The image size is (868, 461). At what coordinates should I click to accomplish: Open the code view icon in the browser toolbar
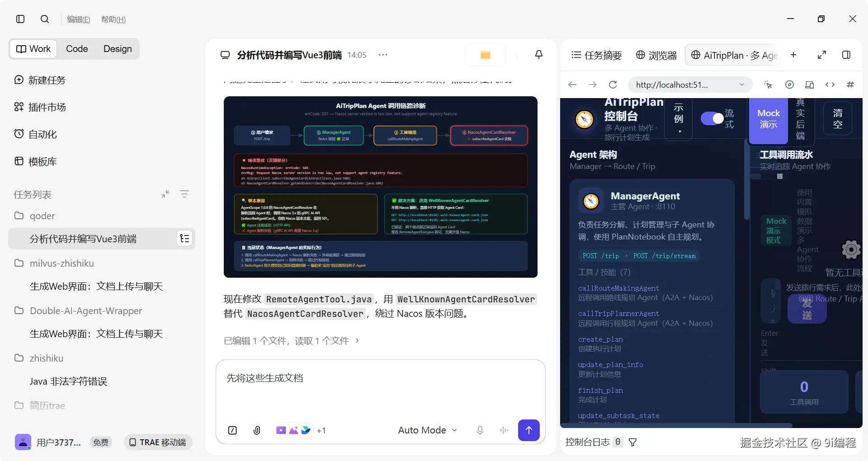[830, 85]
